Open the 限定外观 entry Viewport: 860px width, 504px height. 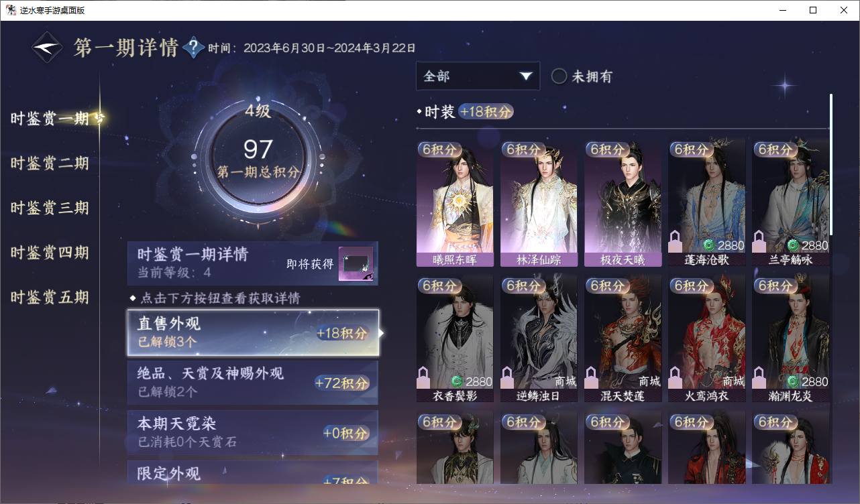253,472
